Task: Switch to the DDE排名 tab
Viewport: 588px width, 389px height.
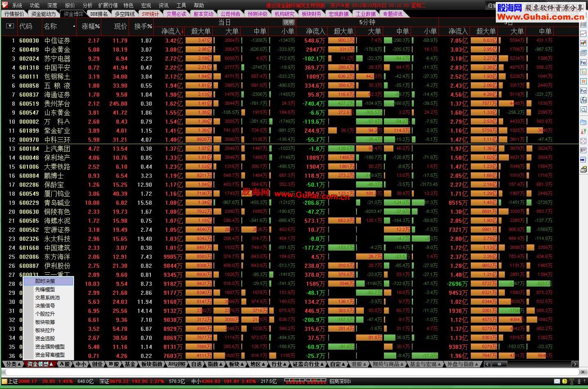Action: pyautogui.click(x=99, y=14)
